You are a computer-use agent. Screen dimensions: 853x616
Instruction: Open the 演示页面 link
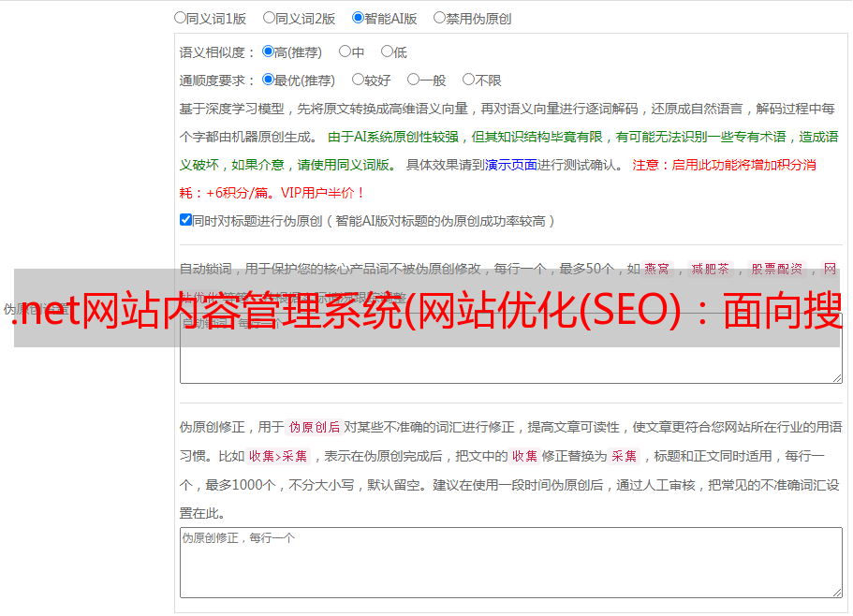coord(511,165)
